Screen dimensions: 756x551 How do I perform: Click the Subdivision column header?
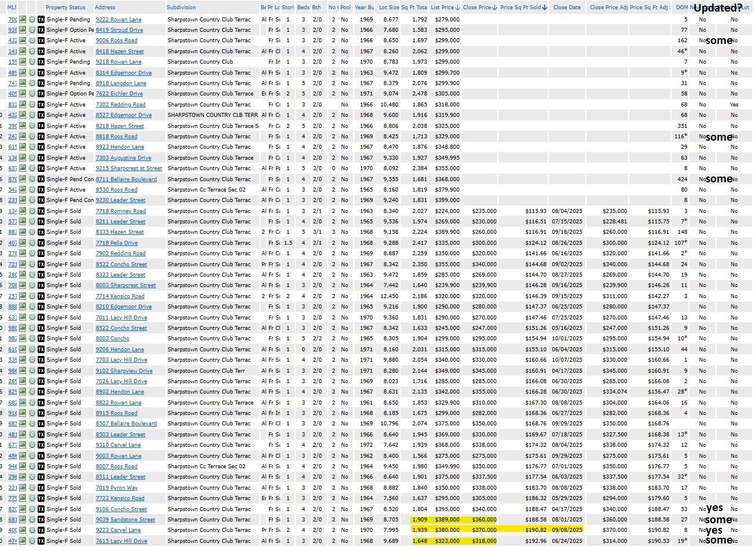tap(181, 8)
